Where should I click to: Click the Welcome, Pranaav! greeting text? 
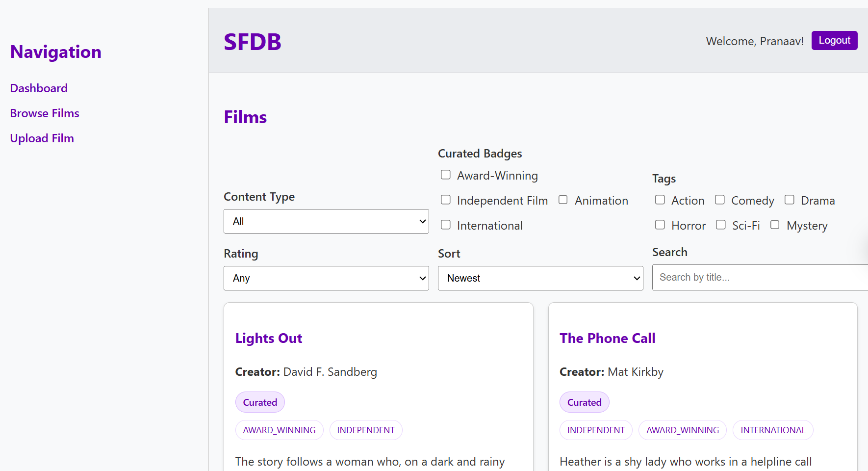[755, 41]
